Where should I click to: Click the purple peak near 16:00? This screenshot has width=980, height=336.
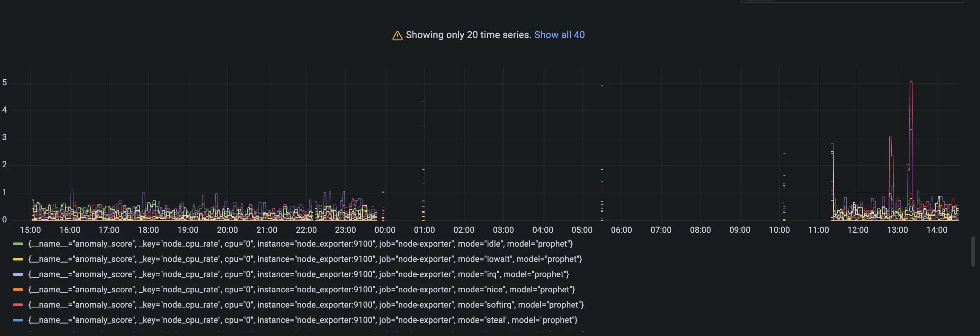72,190
